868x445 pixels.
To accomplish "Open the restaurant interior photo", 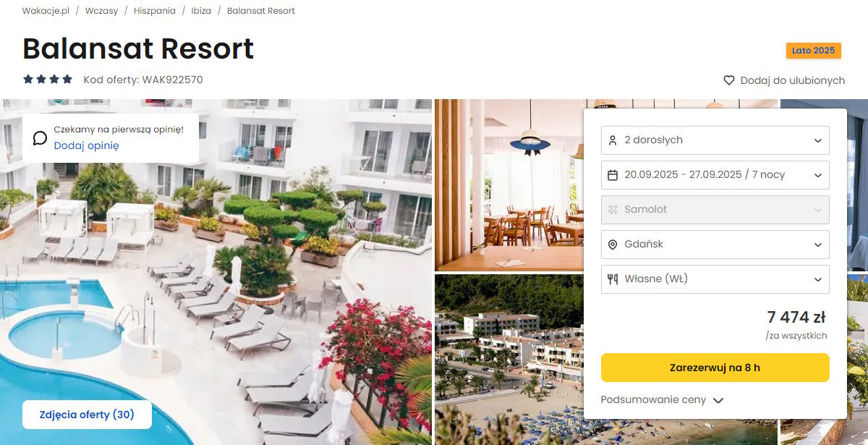I will coord(509,185).
